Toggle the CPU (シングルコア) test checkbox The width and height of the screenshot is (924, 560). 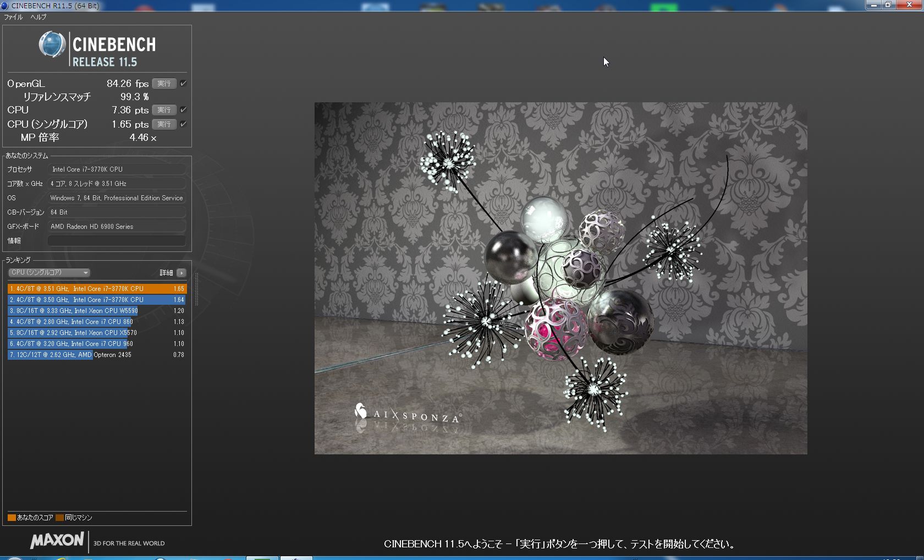[183, 124]
